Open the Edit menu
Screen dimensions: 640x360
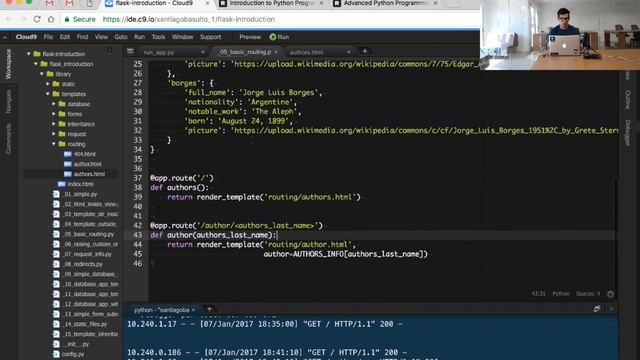pyautogui.click(x=64, y=37)
